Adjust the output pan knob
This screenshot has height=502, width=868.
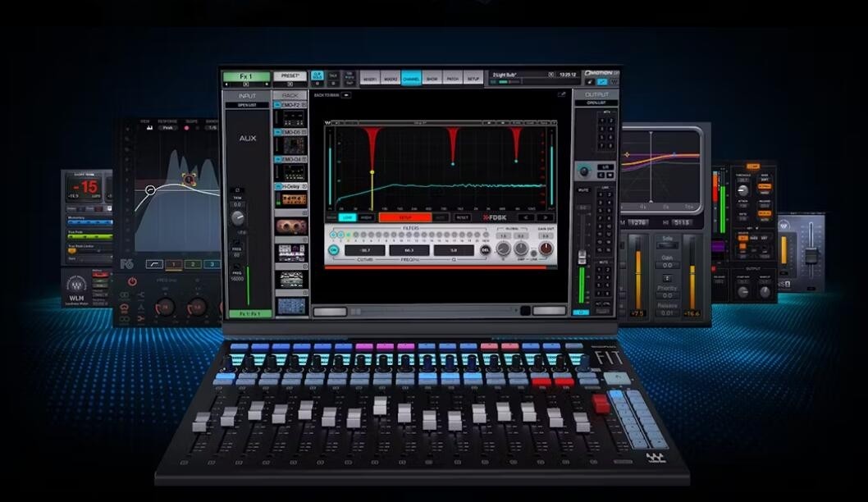pos(583,171)
